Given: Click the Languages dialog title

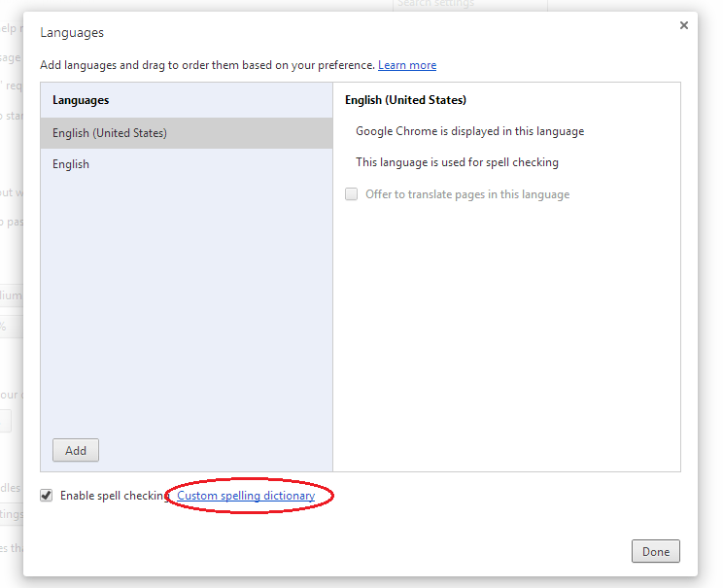Looking at the screenshot, I should pos(72,33).
